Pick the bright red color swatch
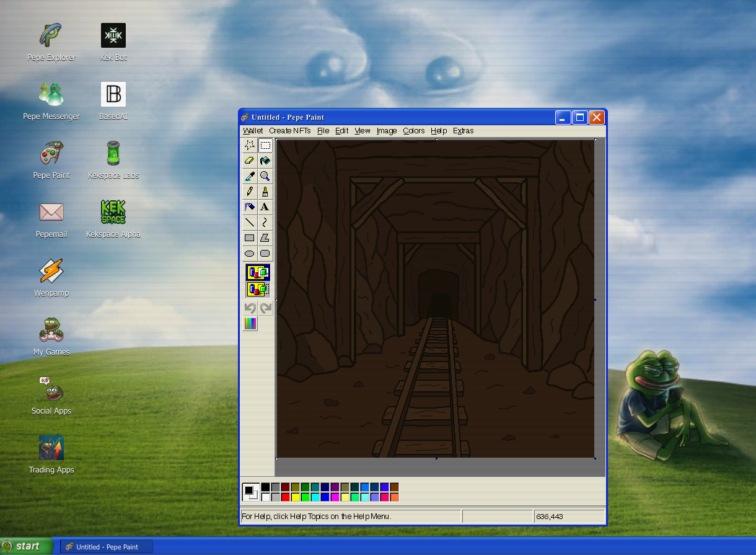This screenshot has height=555, width=756. click(x=285, y=497)
